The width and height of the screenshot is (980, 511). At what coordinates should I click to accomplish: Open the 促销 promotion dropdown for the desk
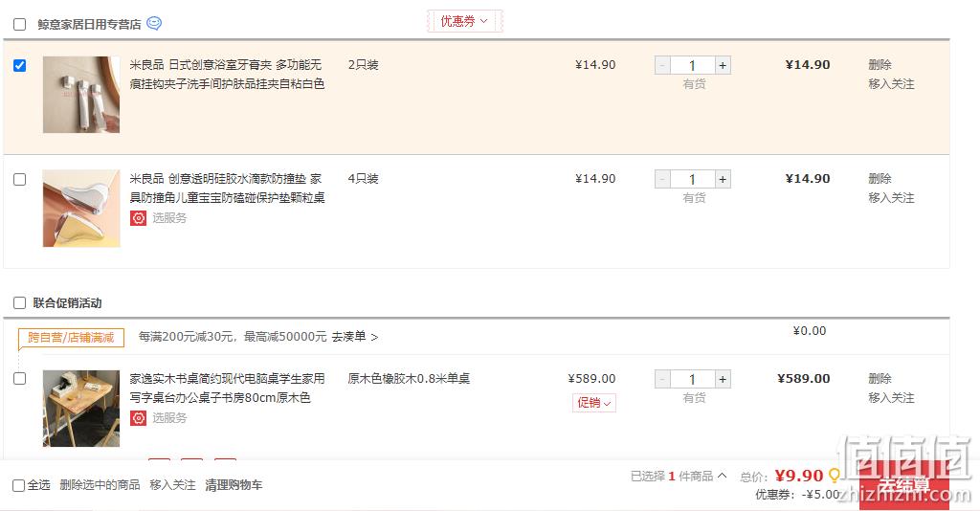coord(593,402)
